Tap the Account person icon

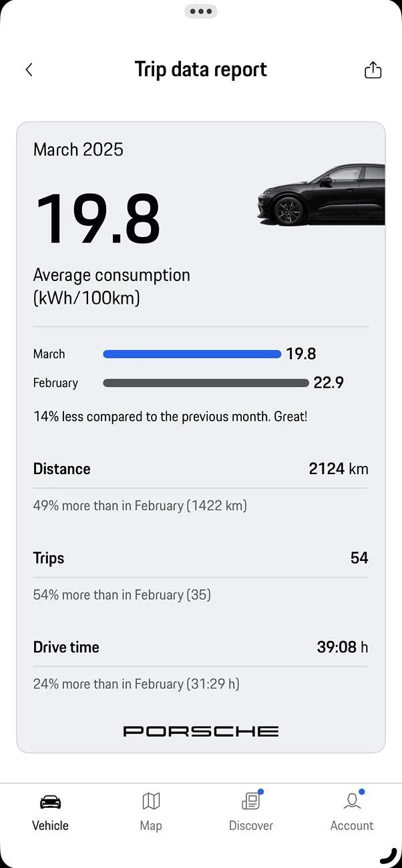click(x=352, y=801)
